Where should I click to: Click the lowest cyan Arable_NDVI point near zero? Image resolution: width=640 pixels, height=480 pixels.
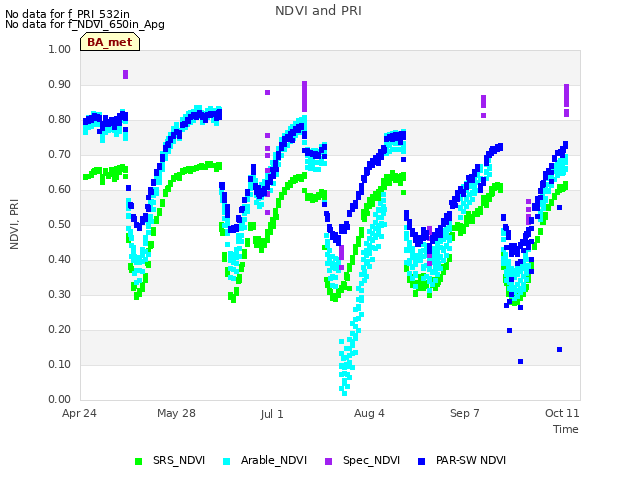(x=344, y=393)
